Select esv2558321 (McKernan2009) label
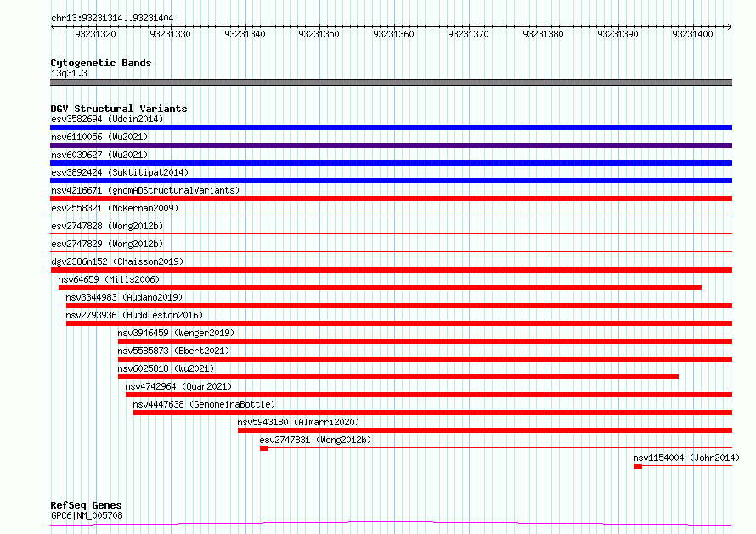 coord(115,208)
